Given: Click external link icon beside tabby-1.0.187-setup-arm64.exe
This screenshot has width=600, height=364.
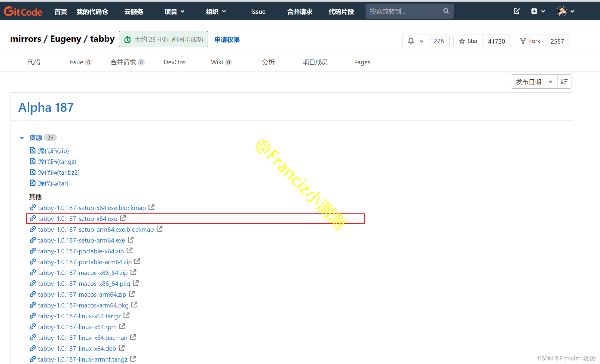Looking at the screenshot, I should (x=131, y=240).
